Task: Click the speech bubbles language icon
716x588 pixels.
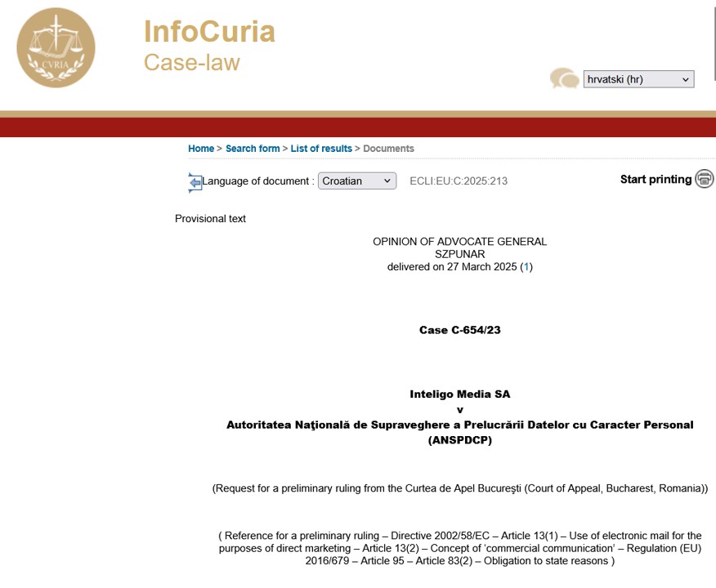Action: coord(565,78)
